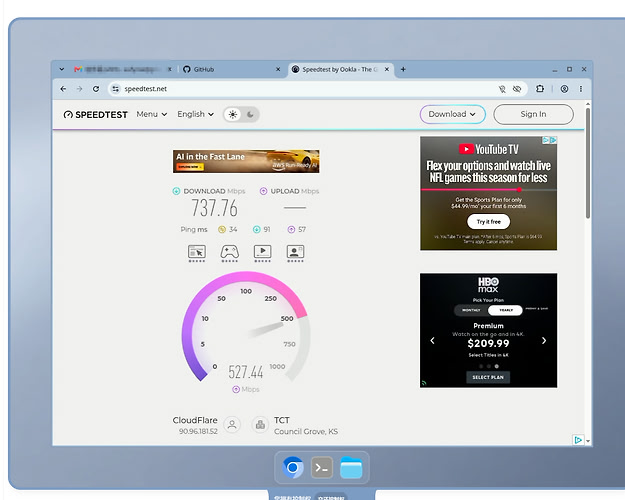Select the video conferencing experience icon
This screenshot has height=500, width=625.
(295, 253)
